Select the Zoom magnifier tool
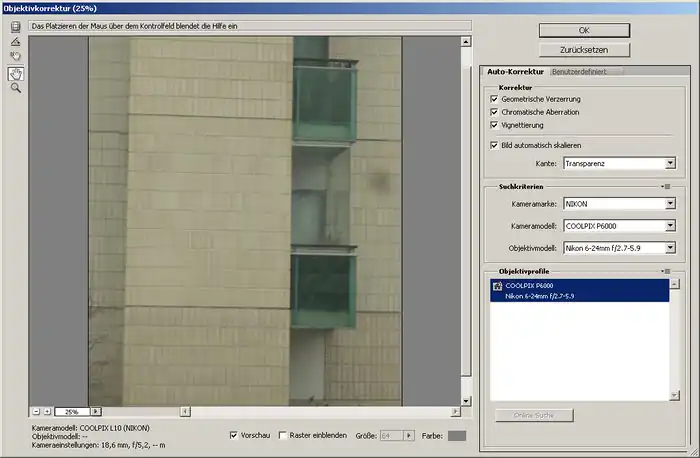The height and width of the screenshot is (458, 700). tap(16, 88)
